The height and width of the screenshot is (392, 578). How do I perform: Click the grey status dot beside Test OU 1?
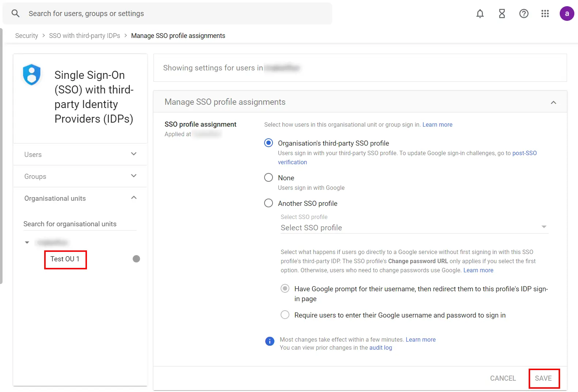(x=136, y=259)
